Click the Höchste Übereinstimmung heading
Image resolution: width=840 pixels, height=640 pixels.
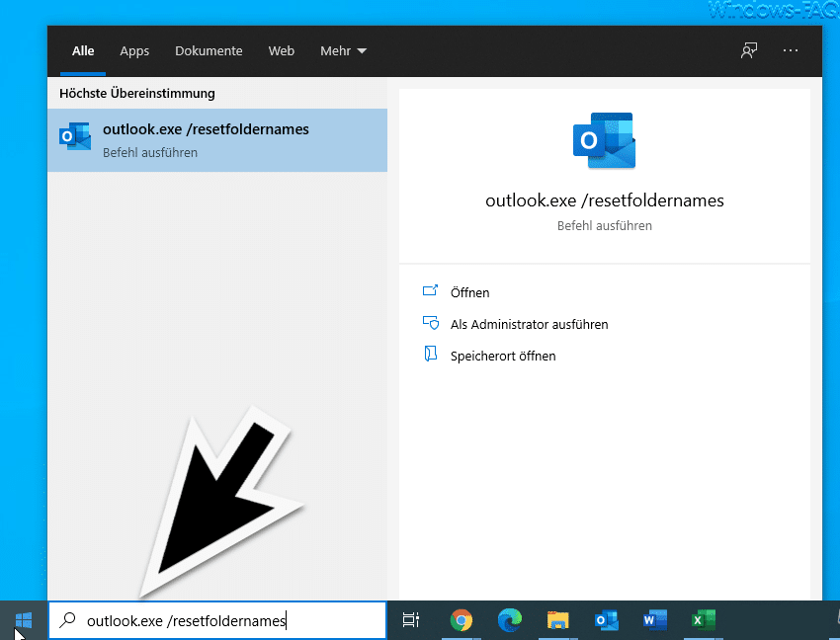click(x=137, y=93)
